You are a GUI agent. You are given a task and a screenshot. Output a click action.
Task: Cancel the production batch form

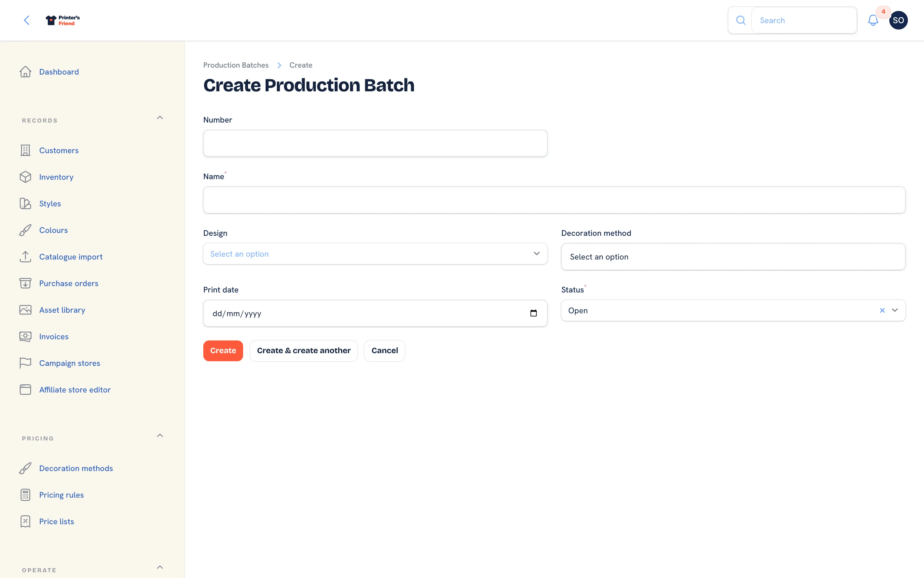click(385, 351)
